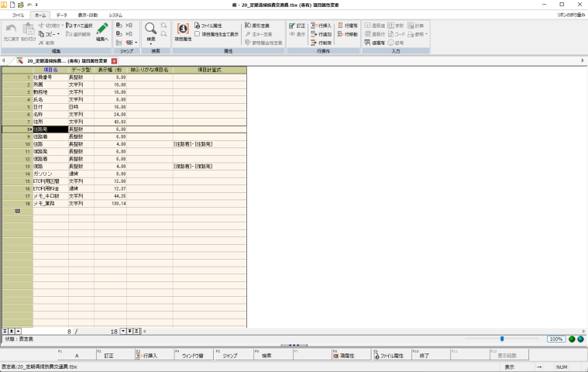Expand the 参照 dropdown arrow in 入力 group
The width and height of the screenshot is (588, 372).
(x=426, y=34)
